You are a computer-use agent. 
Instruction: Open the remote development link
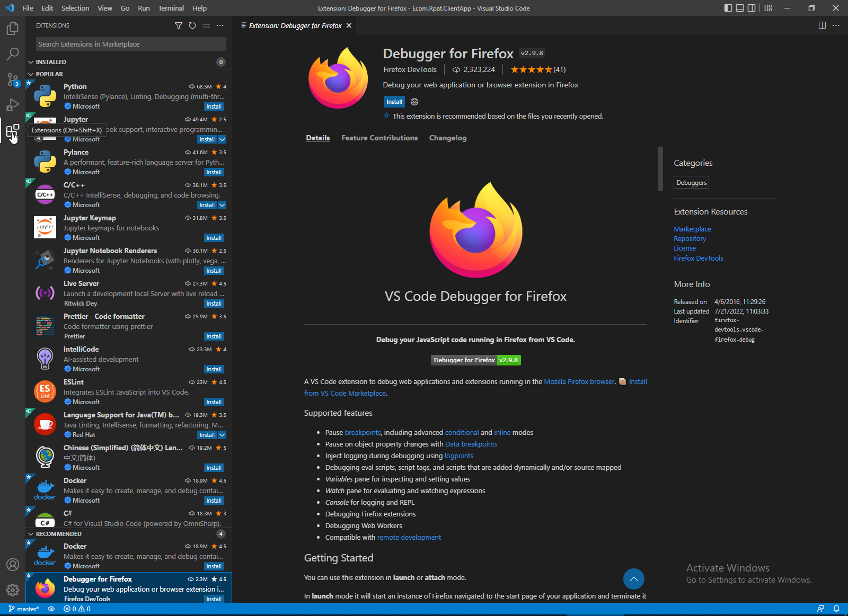click(x=409, y=537)
